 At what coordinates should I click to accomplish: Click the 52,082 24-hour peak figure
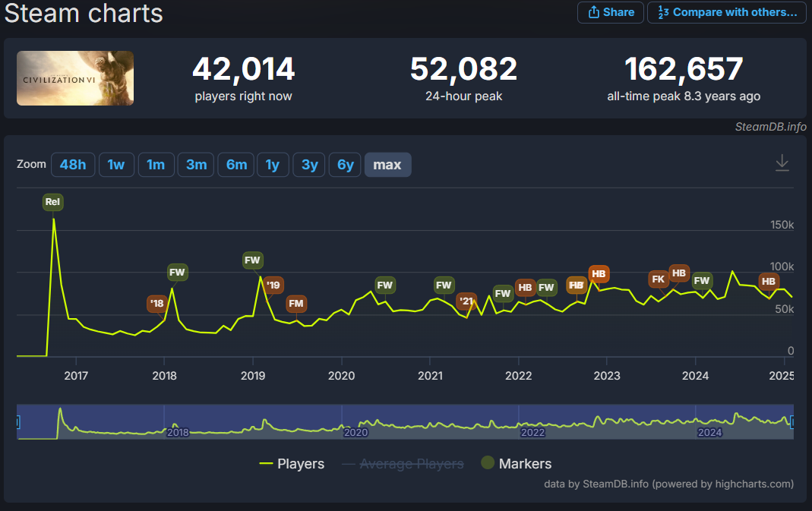coord(463,69)
